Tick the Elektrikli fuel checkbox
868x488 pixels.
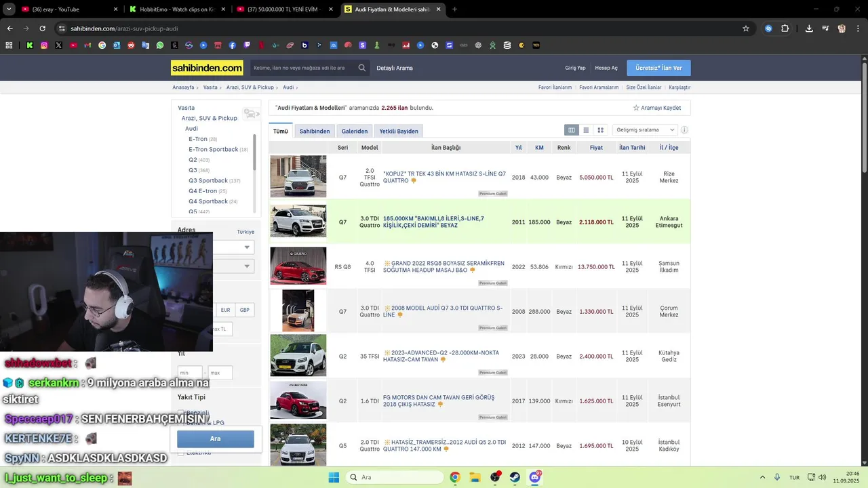pyautogui.click(x=181, y=453)
